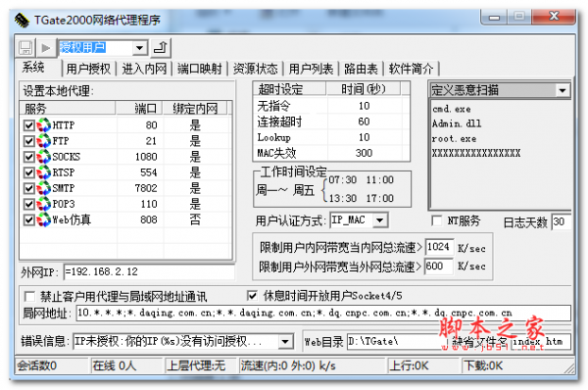Uncheck the SOCKS service checkbox

[x=28, y=157]
